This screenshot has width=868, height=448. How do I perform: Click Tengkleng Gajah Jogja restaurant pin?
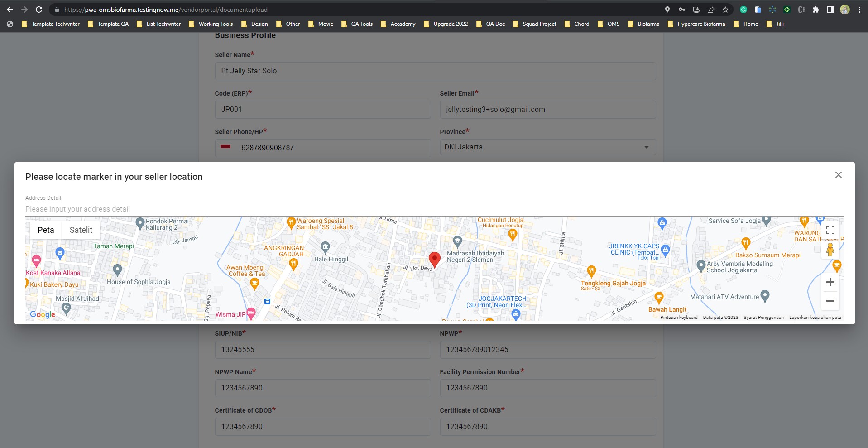tap(591, 272)
